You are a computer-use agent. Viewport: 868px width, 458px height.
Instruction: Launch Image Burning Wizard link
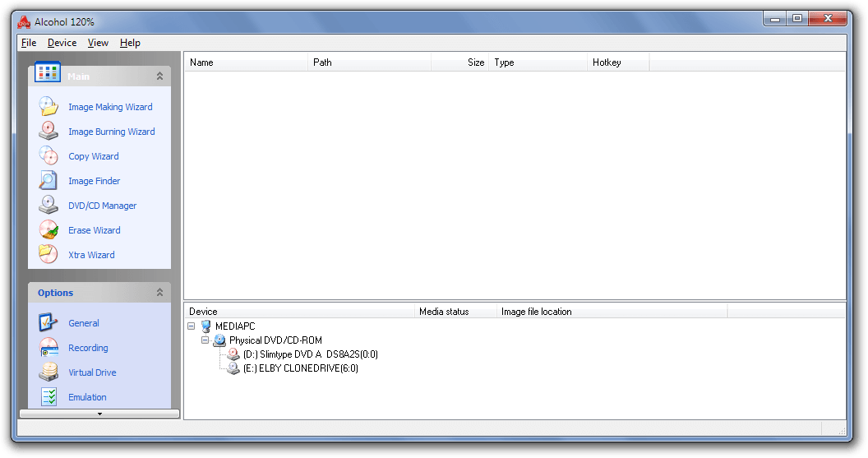coord(111,132)
